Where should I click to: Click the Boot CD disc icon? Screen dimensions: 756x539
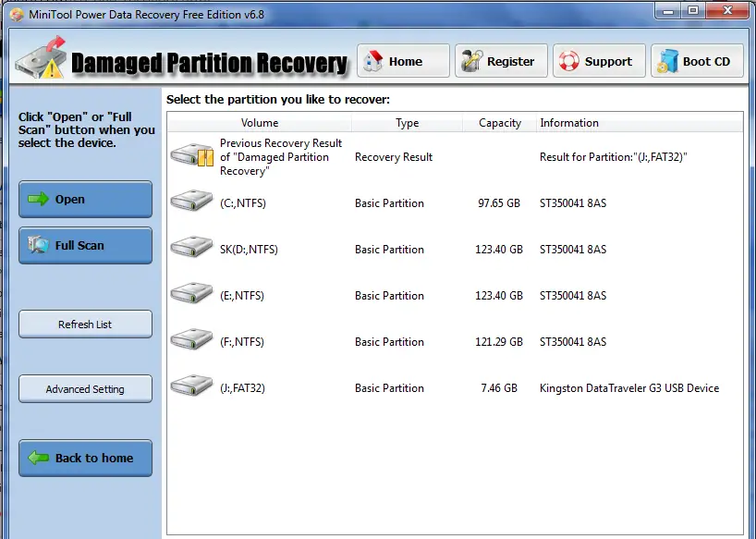click(x=667, y=61)
